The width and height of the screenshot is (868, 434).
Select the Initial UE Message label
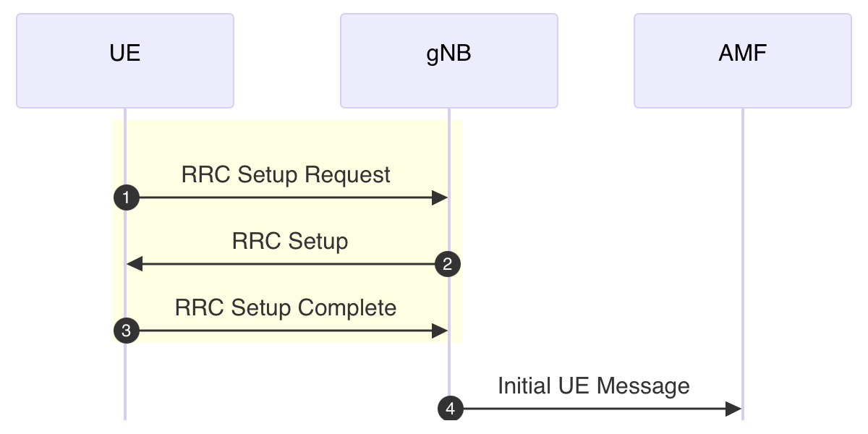click(593, 386)
